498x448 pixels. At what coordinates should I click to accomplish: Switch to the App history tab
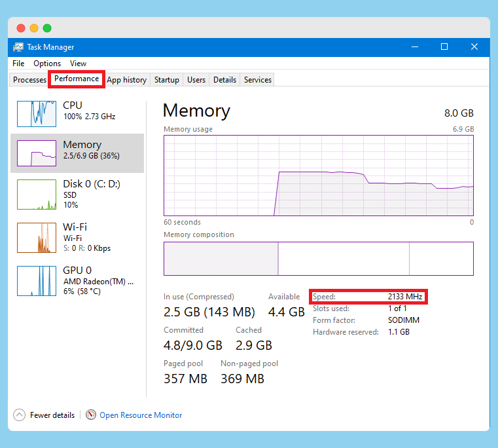(126, 80)
